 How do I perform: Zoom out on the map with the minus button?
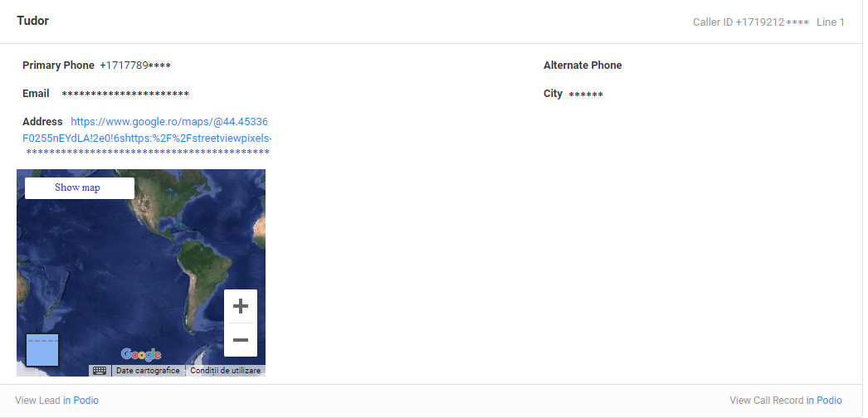click(x=241, y=339)
